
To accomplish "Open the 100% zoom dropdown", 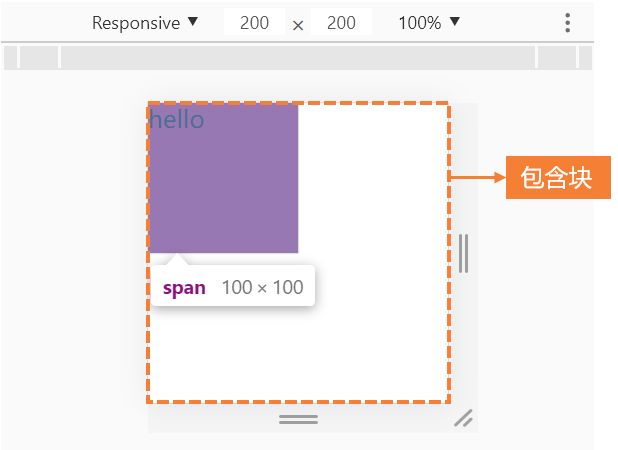I will [429, 22].
